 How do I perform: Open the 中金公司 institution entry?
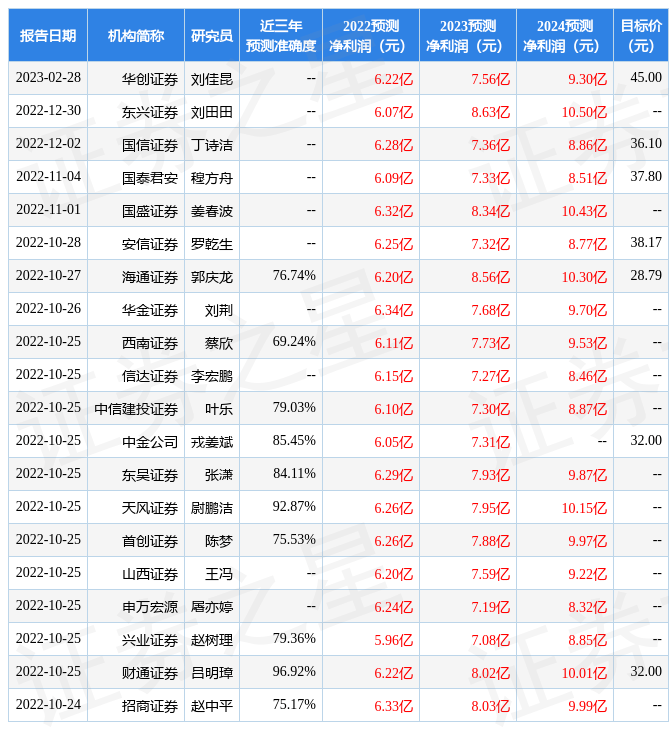pyautogui.click(x=150, y=441)
